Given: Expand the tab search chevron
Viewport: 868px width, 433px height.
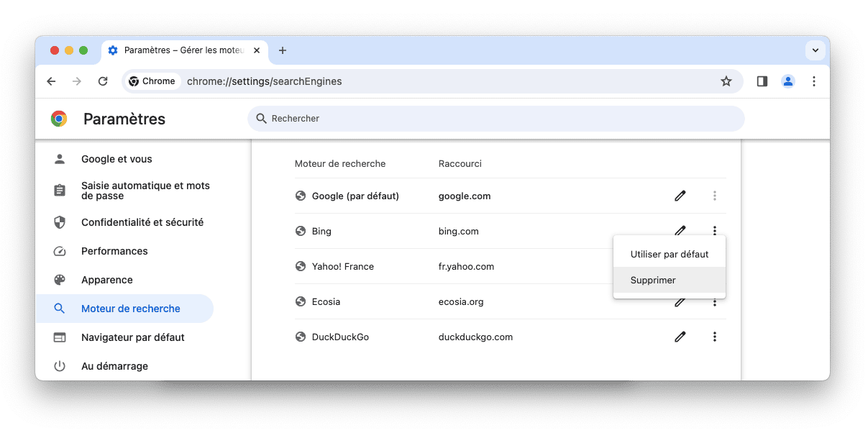Looking at the screenshot, I should [815, 50].
